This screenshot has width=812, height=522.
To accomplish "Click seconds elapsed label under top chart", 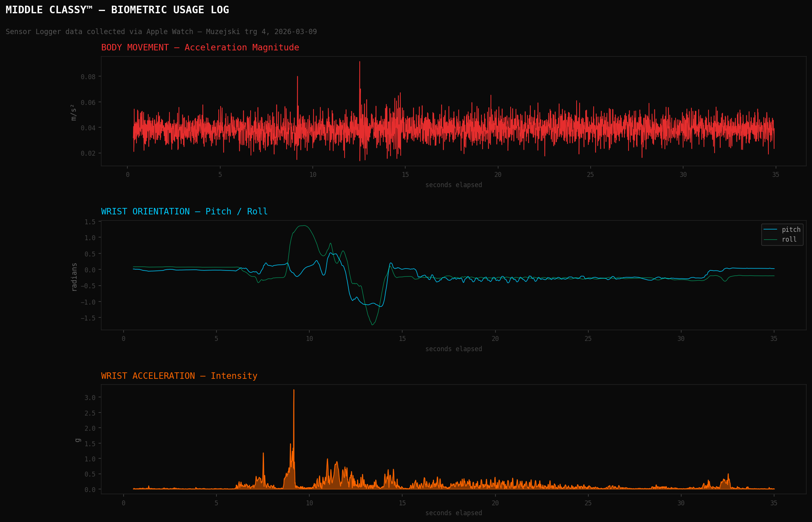I will [x=453, y=185].
